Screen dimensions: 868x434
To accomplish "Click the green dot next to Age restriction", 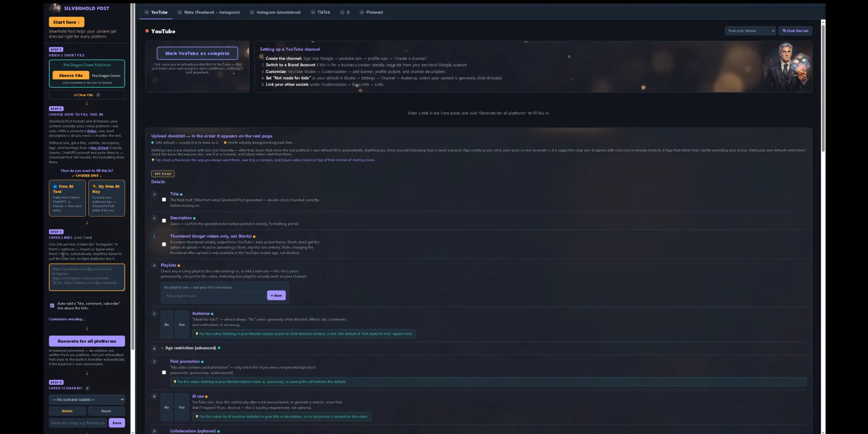I will (x=219, y=348).
